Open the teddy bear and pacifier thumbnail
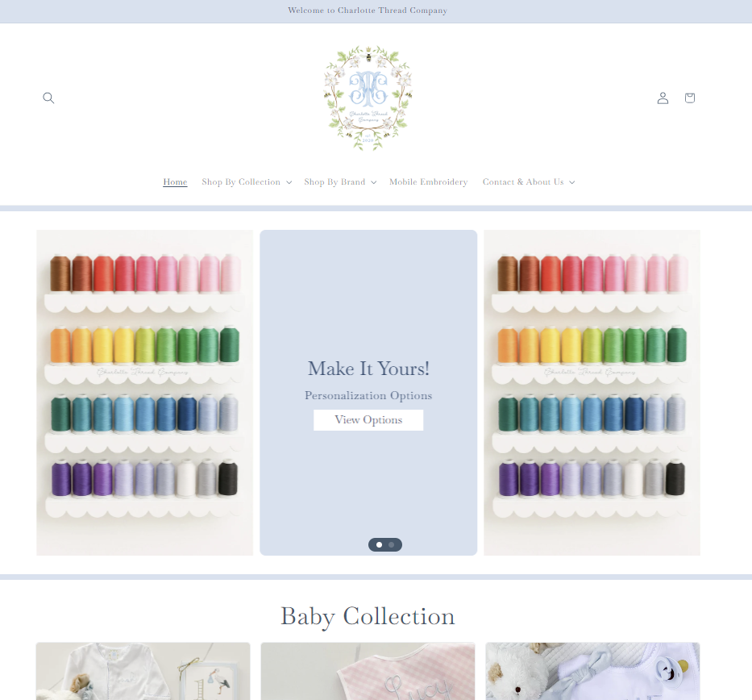 [x=592, y=671]
